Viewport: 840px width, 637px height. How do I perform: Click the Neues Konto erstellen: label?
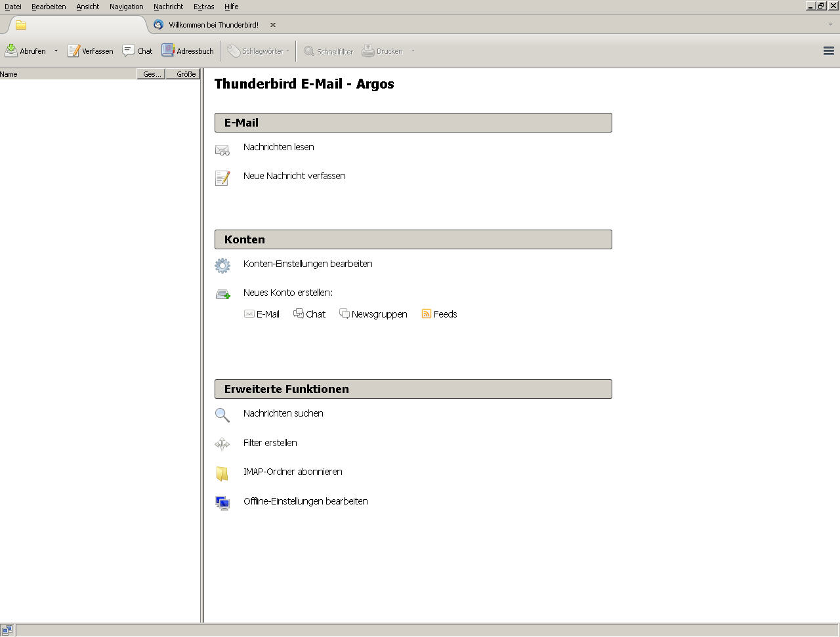coord(288,293)
